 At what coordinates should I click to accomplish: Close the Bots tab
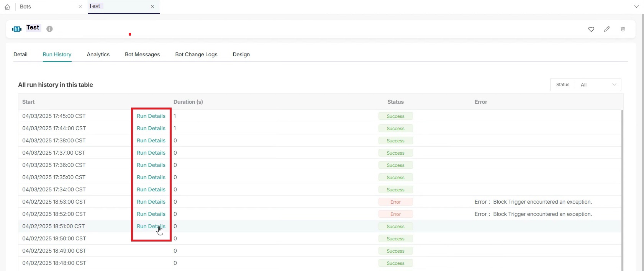pos(80,7)
